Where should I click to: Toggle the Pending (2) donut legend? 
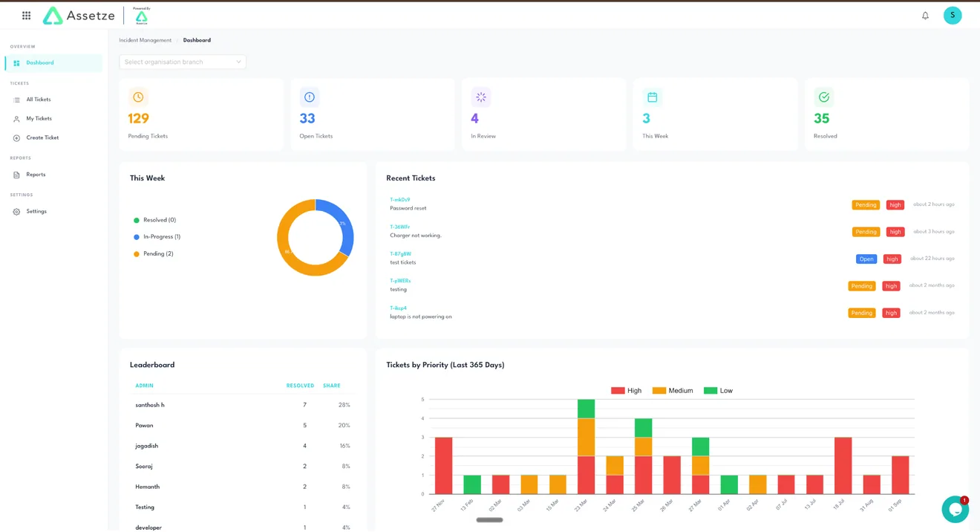[x=153, y=254]
